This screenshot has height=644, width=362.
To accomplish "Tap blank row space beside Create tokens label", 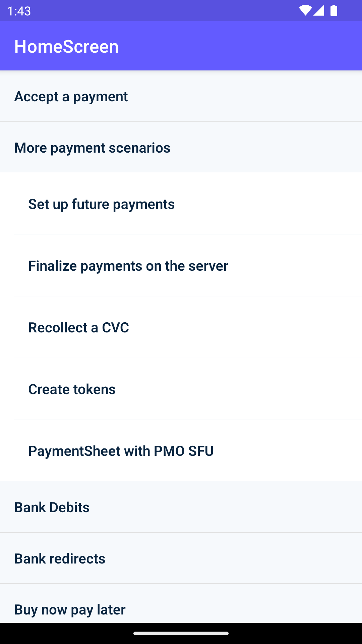I will (251, 389).
